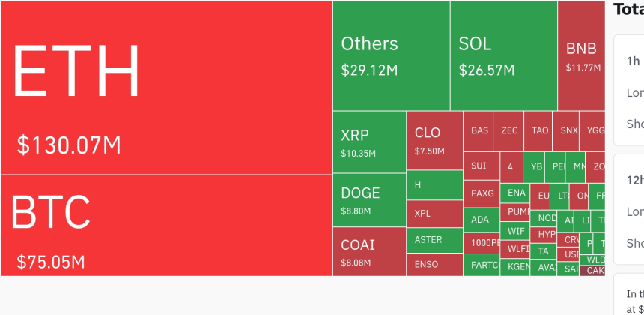Select the ENSO heatmap tile
Screen dimensions: 644x315
point(434,264)
